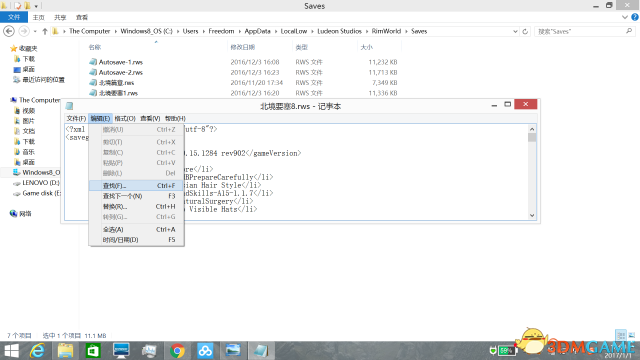This screenshot has height=360, width=640.
Task: Click the Back navigation arrow in Explorer
Action: click(x=9, y=31)
